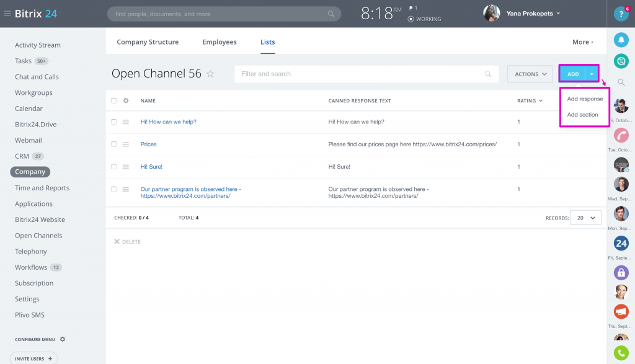Image resolution: width=635 pixels, height=364 pixels.
Task: Click the drag handle of 'Hi! How can we help?' row
Action: tap(126, 122)
